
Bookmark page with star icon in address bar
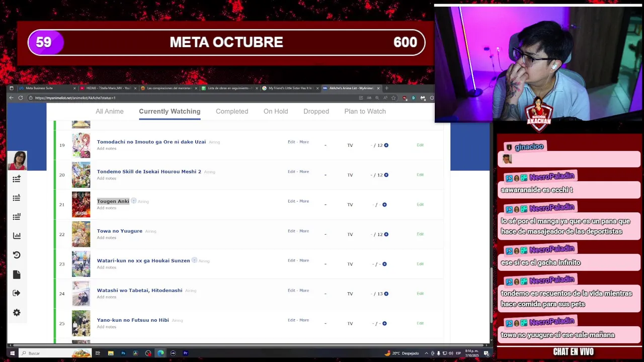pos(393,98)
